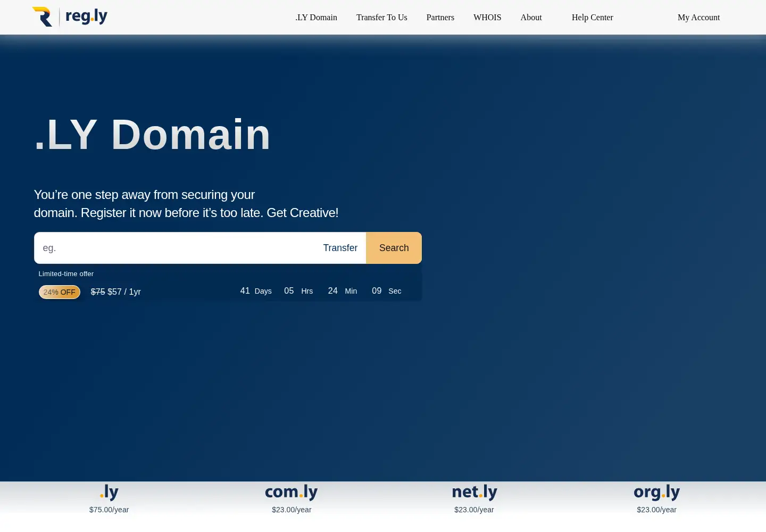Open My Account in the header

tap(699, 18)
